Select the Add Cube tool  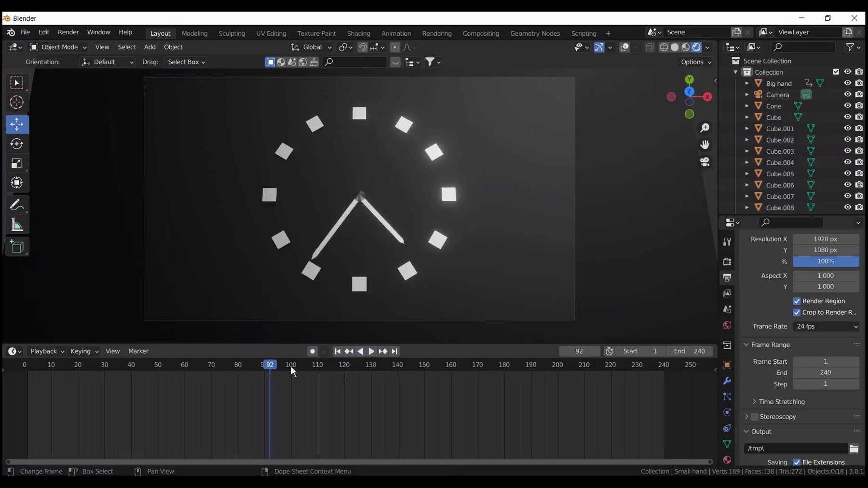[16, 247]
